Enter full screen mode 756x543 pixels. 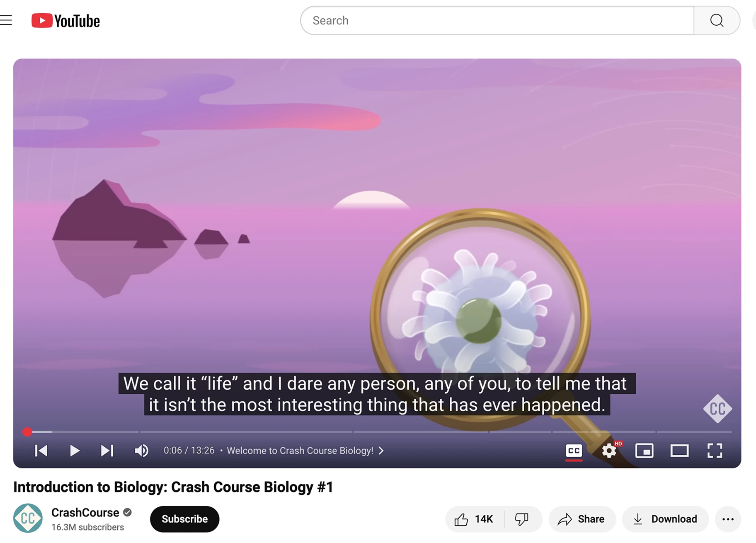tap(715, 451)
